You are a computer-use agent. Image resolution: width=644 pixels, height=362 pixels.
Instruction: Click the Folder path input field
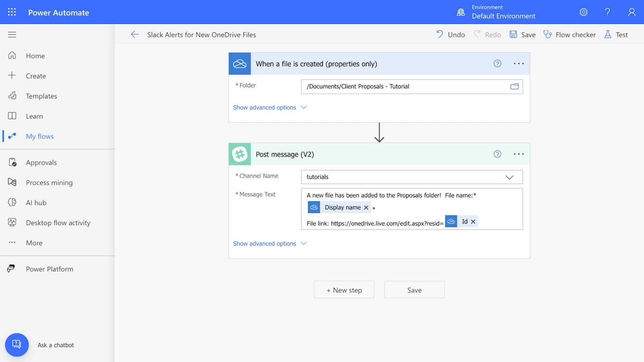pos(412,86)
